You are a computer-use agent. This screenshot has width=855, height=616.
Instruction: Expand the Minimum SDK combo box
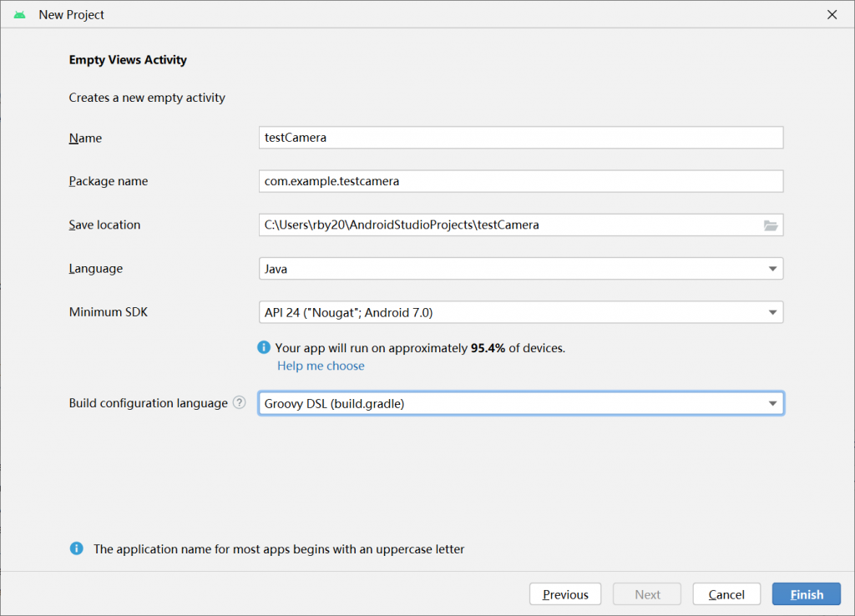(x=521, y=312)
